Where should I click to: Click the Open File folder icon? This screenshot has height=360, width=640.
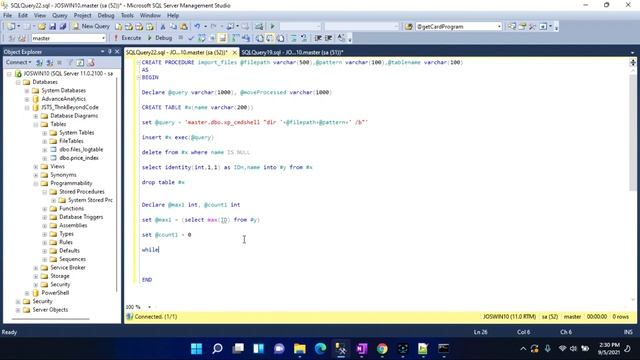click(x=42, y=27)
